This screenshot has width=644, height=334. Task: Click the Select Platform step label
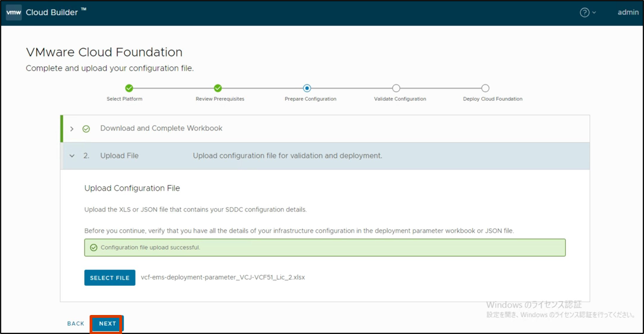click(x=124, y=99)
